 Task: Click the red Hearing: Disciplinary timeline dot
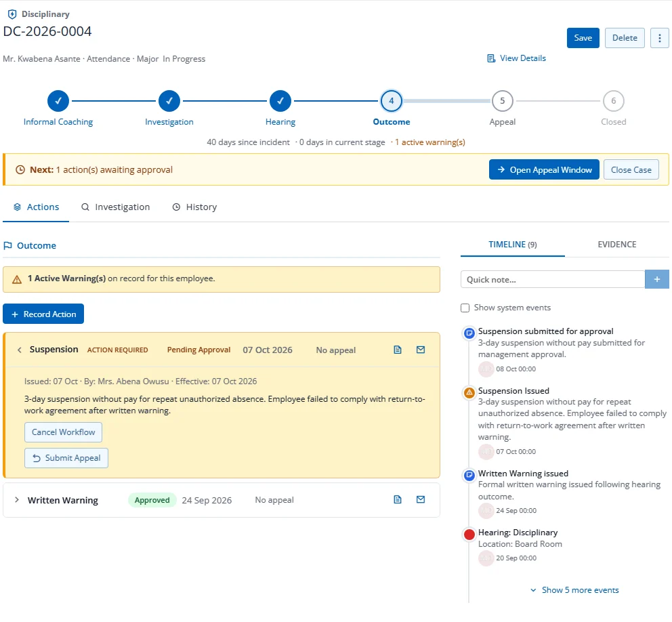click(469, 534)
